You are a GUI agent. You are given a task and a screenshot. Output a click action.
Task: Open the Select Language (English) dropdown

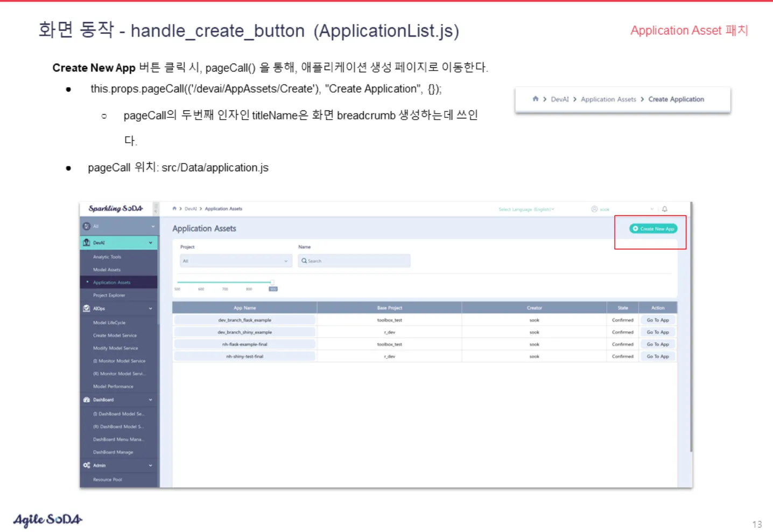(526, 209)
